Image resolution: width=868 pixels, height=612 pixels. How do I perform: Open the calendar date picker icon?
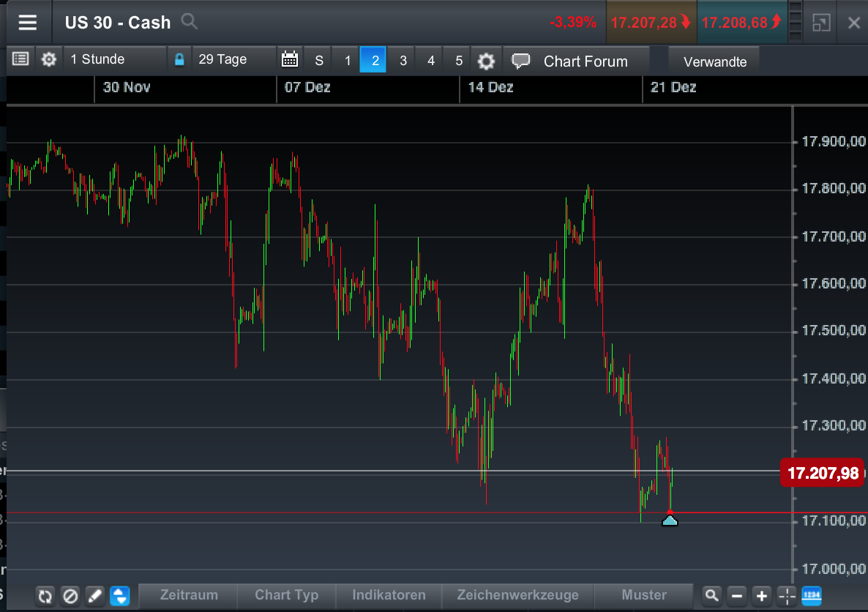point(290,59)
